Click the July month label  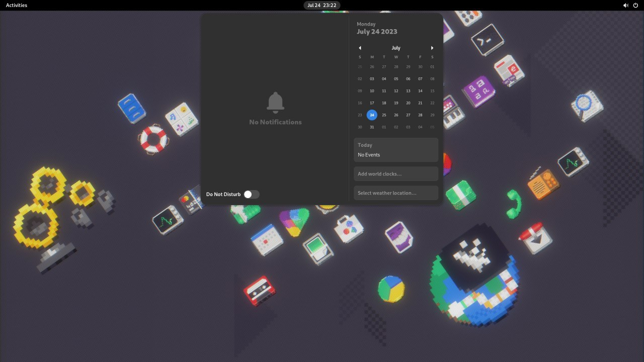396,48
